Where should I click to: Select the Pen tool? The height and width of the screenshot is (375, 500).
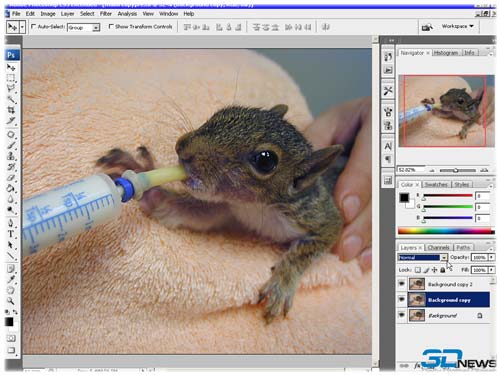[x=11, y=223]
